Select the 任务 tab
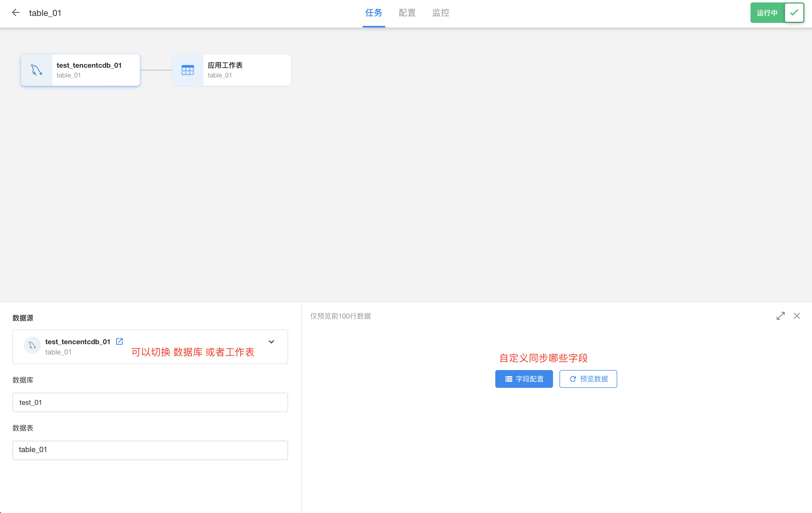This screenshot has width=812, height=513. [374, 13]
